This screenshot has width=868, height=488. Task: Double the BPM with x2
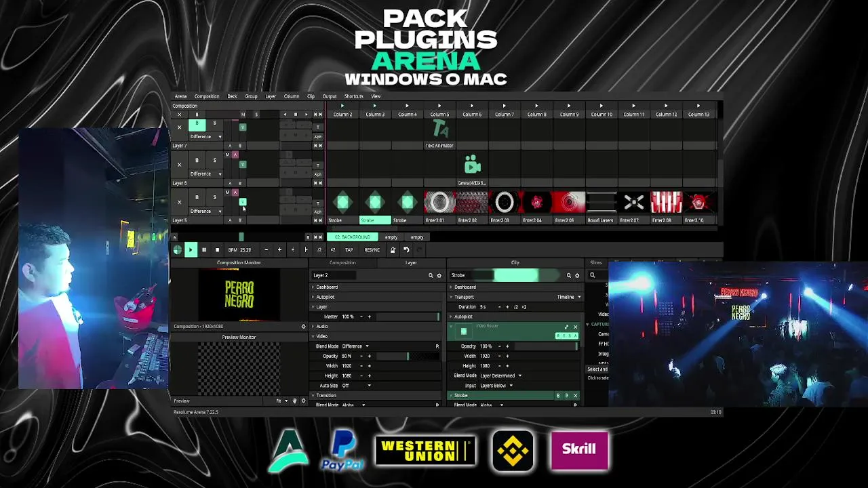click(332, 250)
